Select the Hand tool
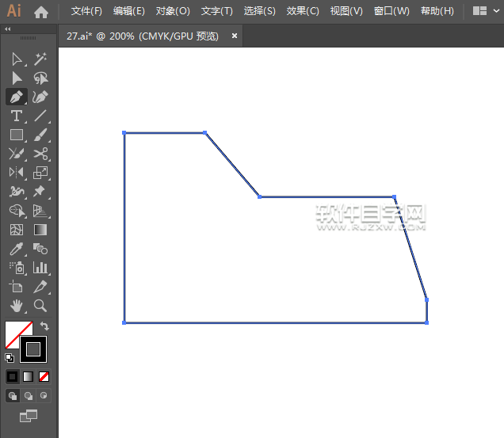This screenshot has height=438, width=504. tap(17, 306)
